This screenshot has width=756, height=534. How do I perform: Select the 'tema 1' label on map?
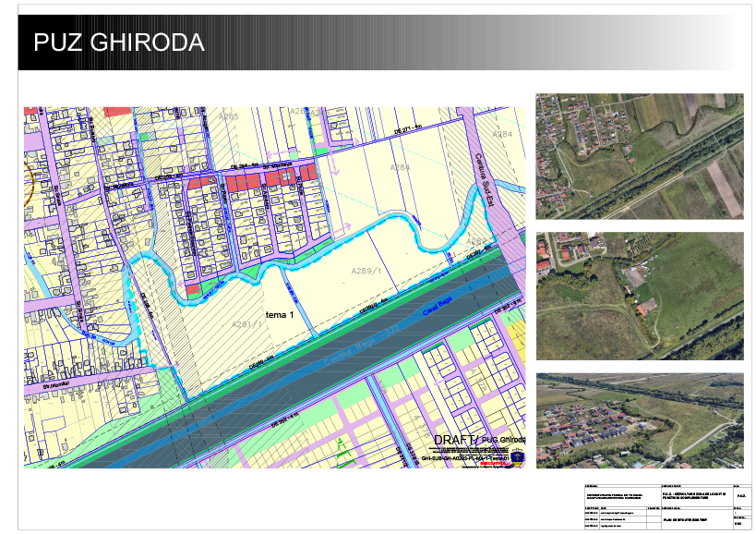[280, 314]
